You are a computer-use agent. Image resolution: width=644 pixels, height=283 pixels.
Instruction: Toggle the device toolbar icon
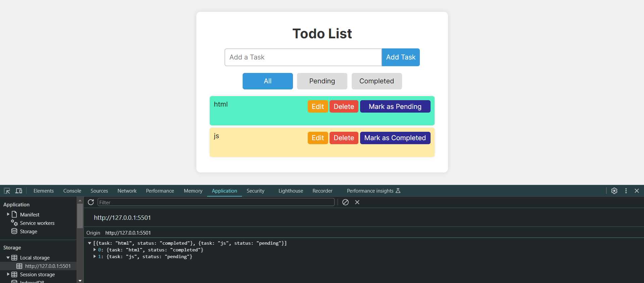tap(19, 191)
